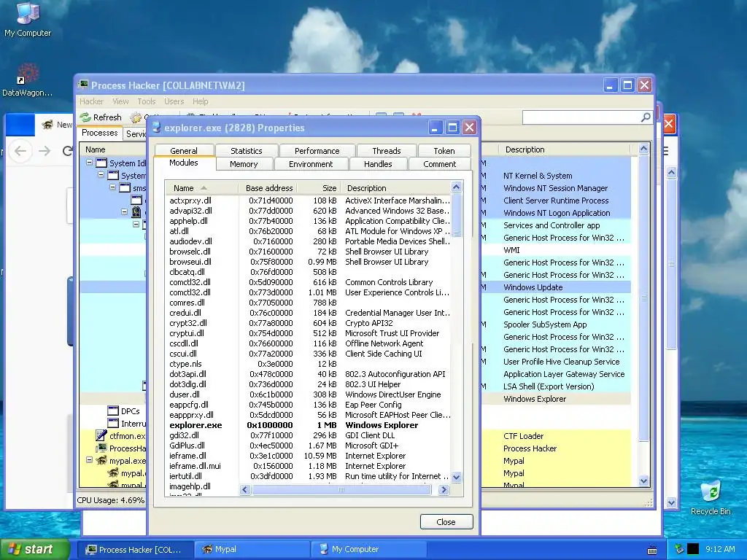
Task: Click the Interrupts process icon
Action: (113, 423)
